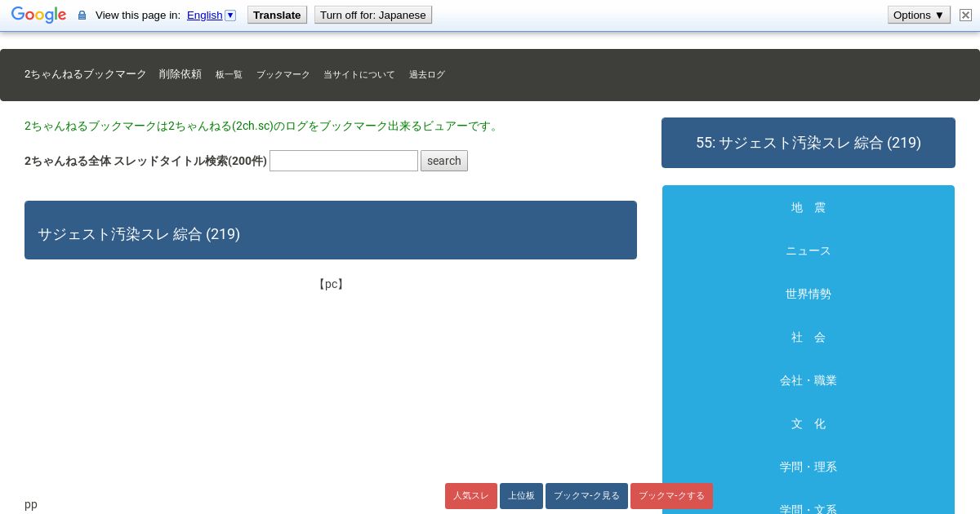Click the green site description text
This screenshot has width=980, height=514.
pos(263,126)
